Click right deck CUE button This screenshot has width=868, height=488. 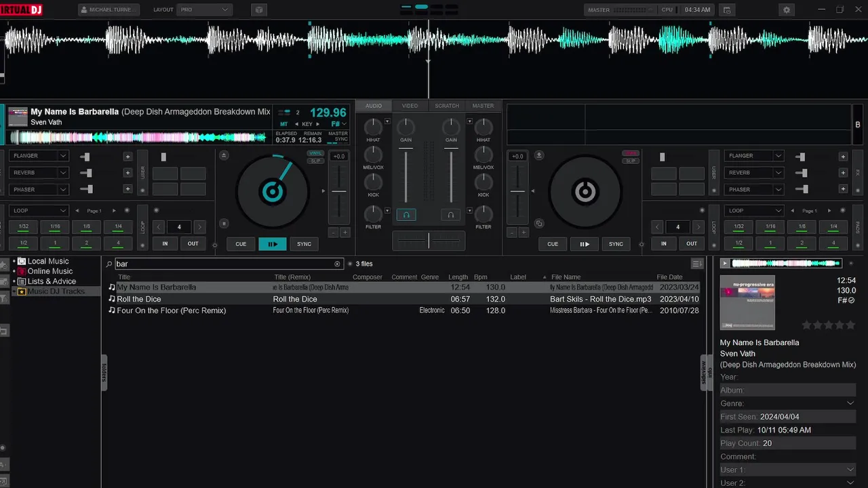553,244
